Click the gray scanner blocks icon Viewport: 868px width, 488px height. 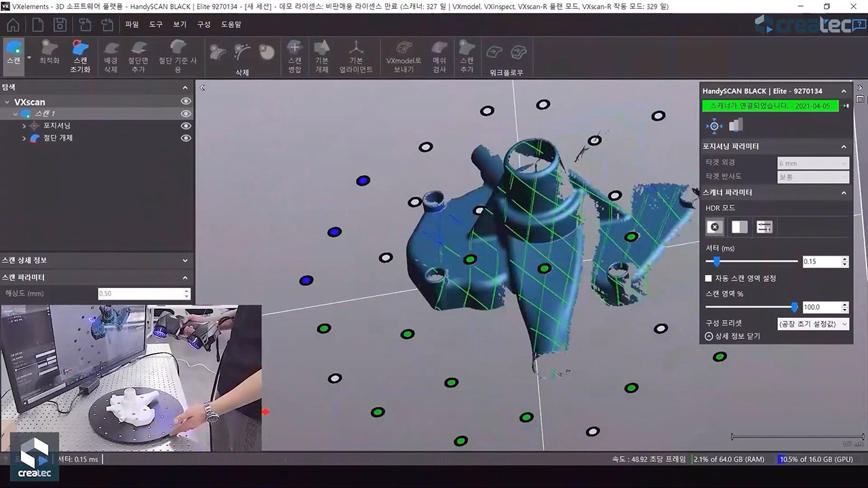(736, 125)
